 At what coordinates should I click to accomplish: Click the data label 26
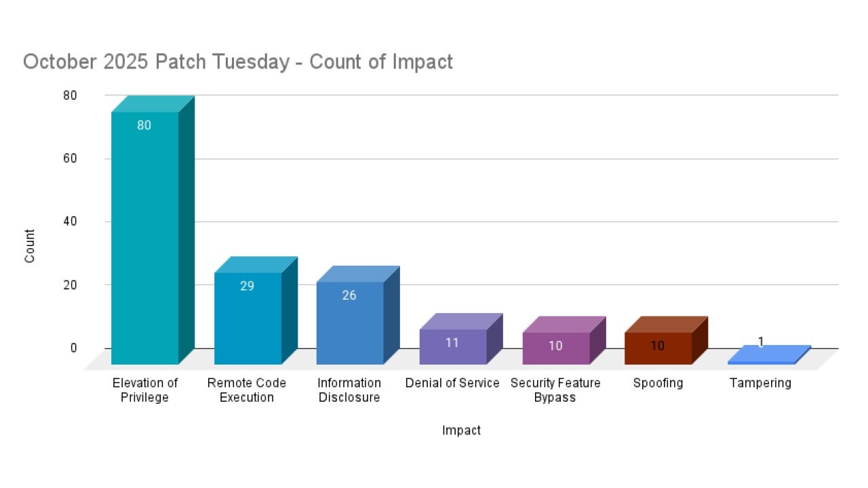(x=349, y=295)
